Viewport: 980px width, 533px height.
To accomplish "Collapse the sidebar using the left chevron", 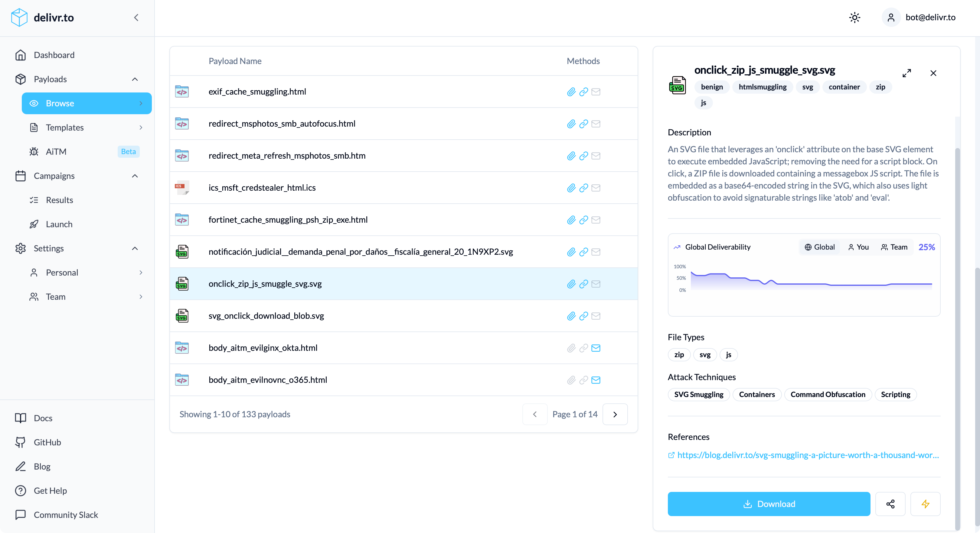I will point(136,18).
